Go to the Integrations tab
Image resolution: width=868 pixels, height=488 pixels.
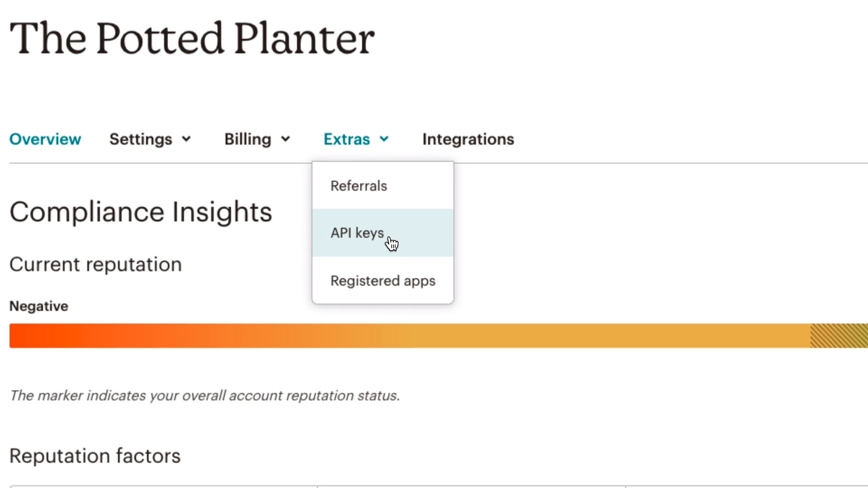click(468, 139)
